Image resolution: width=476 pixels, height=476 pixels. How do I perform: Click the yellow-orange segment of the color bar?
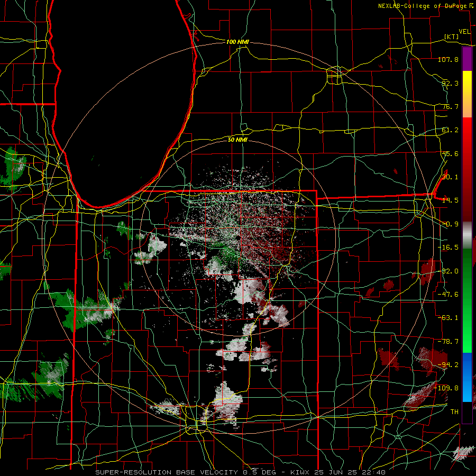pyautogui.click(x=467, y=94)
